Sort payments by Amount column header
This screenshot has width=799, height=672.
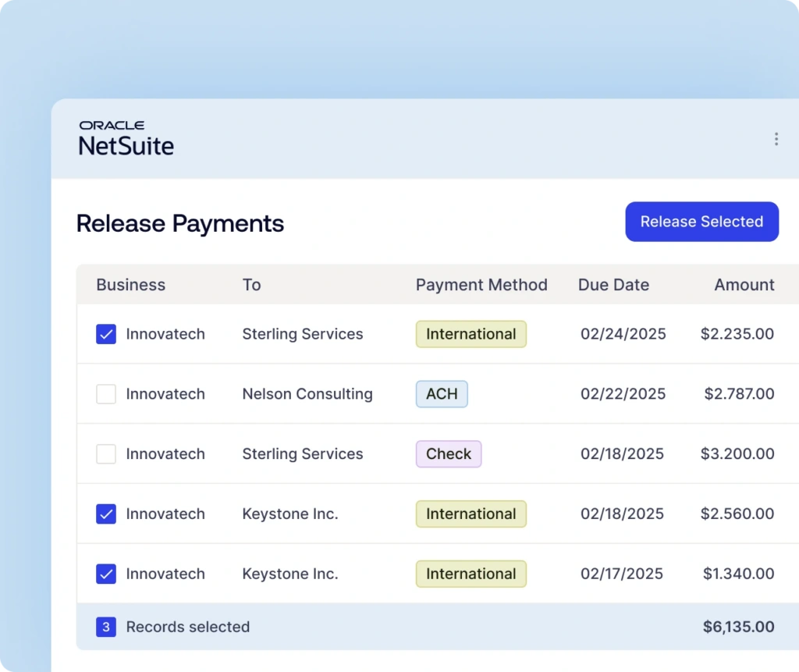[x=744, y=285]
